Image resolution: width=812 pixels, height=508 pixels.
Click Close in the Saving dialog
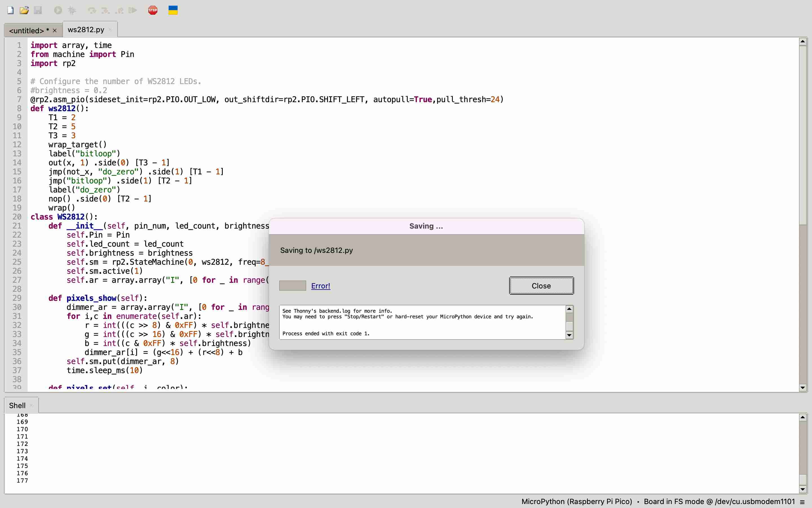tap(541, 286)
